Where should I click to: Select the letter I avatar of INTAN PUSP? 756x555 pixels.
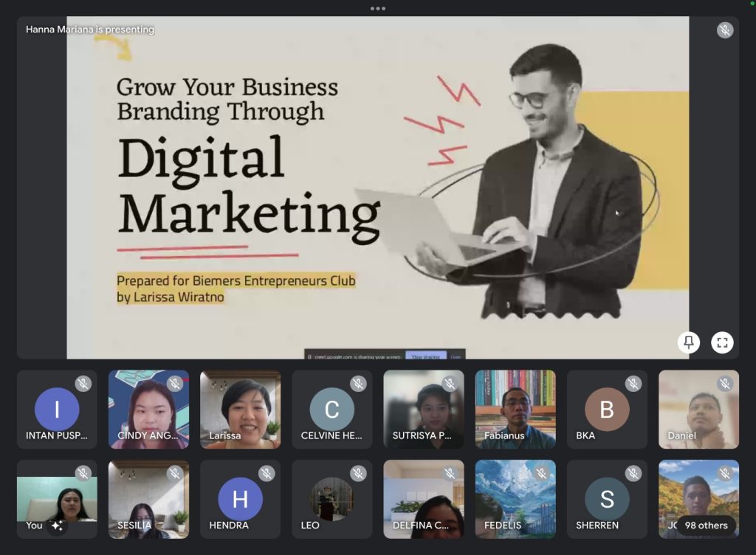[x=57, y=409]
